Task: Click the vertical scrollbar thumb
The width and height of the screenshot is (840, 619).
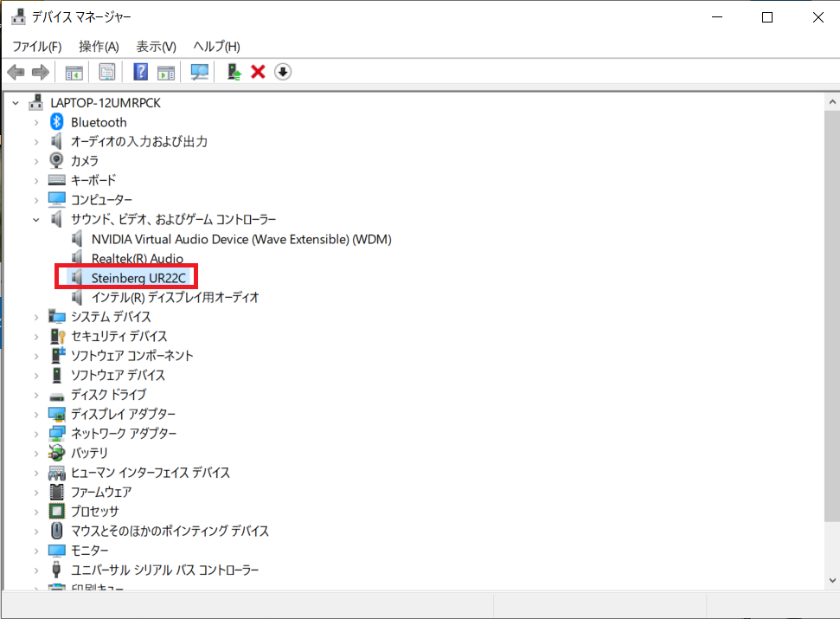Action: (x=832, y=315)
